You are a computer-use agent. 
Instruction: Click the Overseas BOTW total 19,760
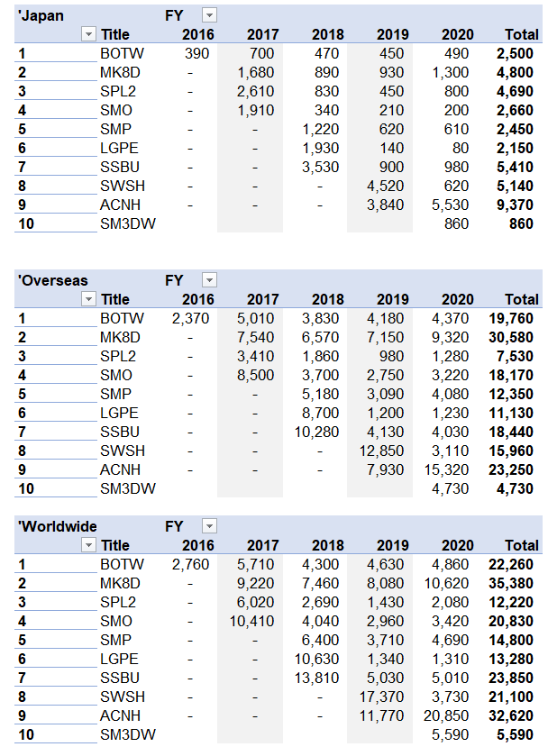[x=511, y=318]
